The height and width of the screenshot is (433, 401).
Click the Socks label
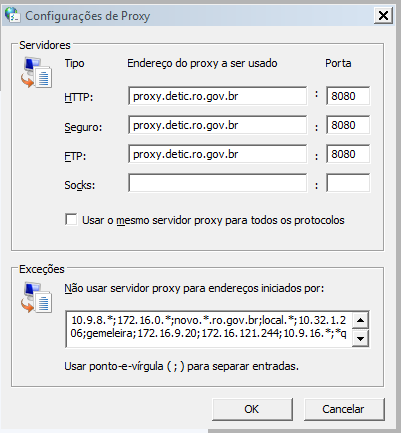click(80, 185)
